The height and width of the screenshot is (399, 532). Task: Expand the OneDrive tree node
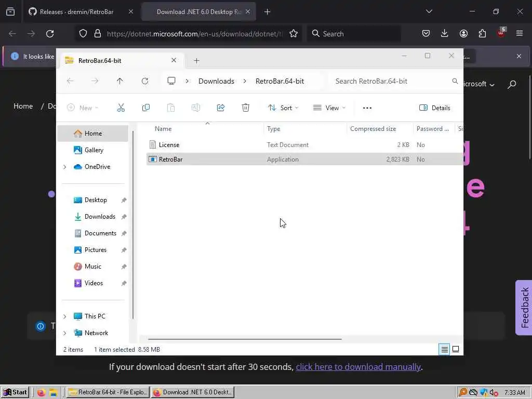click(x=64, y=167)
